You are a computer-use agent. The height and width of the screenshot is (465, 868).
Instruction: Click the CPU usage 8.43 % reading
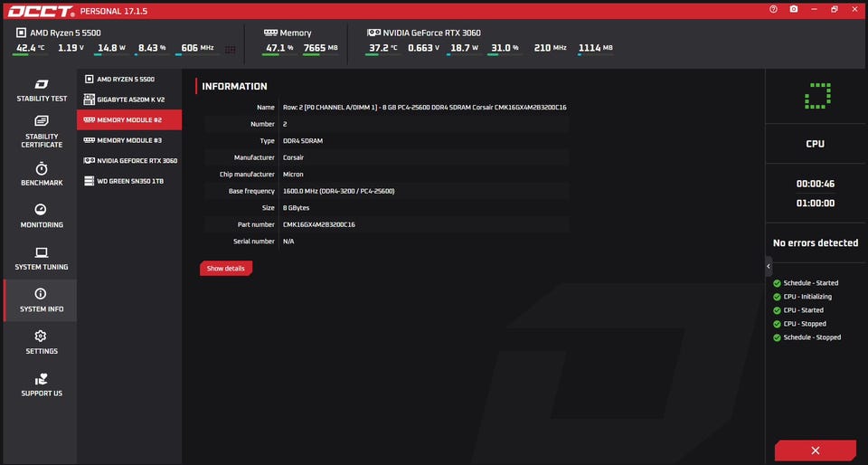[x=152, y=48]
